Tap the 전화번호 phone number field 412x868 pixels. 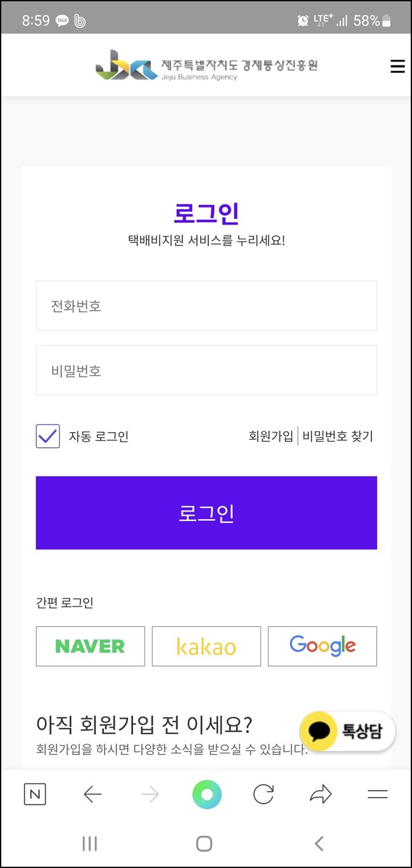[206, 305]
